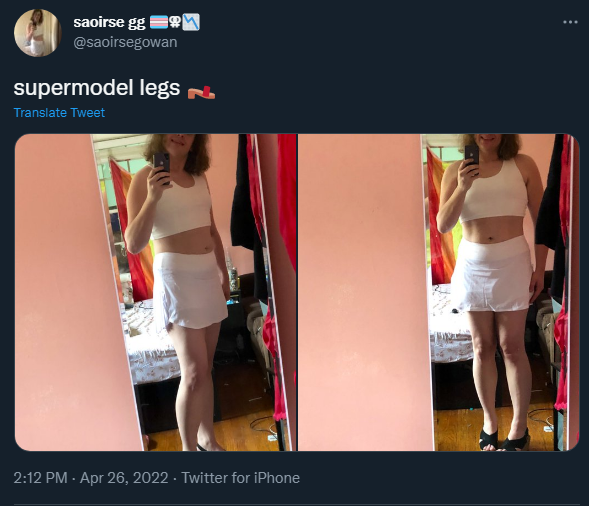Open the @saoirsegowan handle link
The image size is (589, 506).
click(x=125, y=42)
